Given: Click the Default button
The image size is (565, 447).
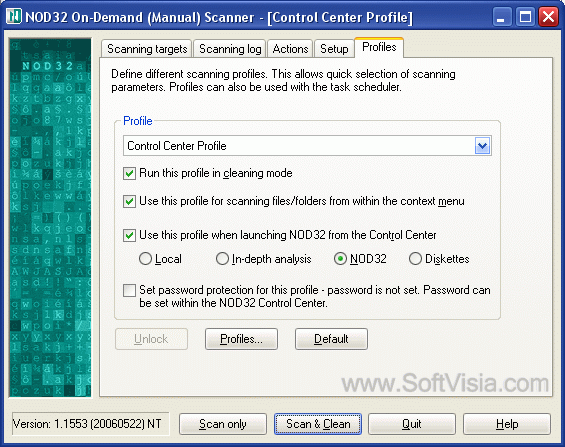Looking at the screenshot, I should 331,339.
